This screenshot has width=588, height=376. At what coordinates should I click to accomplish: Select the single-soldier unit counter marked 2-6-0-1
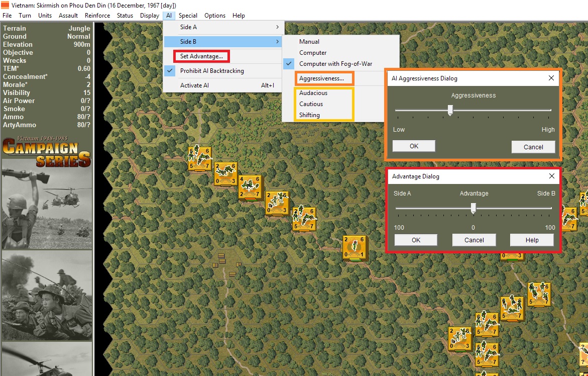[355, 248]
